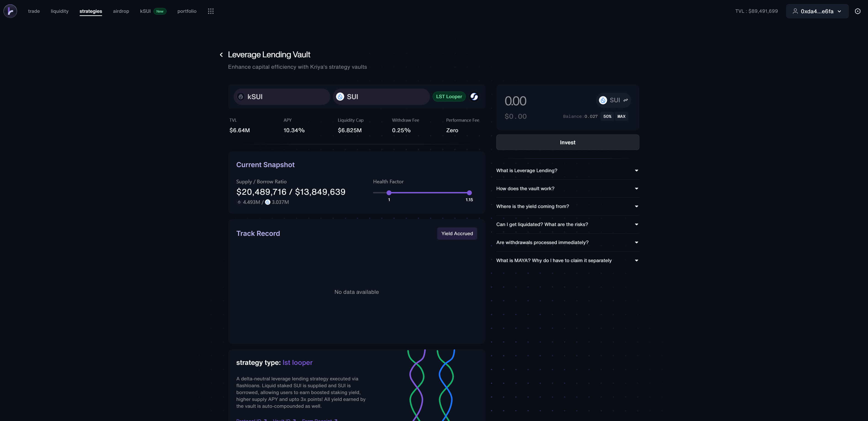Viewport: 868px width, 421px height.
Task: Click the APY value 10.34%
Action: [294, 130]
